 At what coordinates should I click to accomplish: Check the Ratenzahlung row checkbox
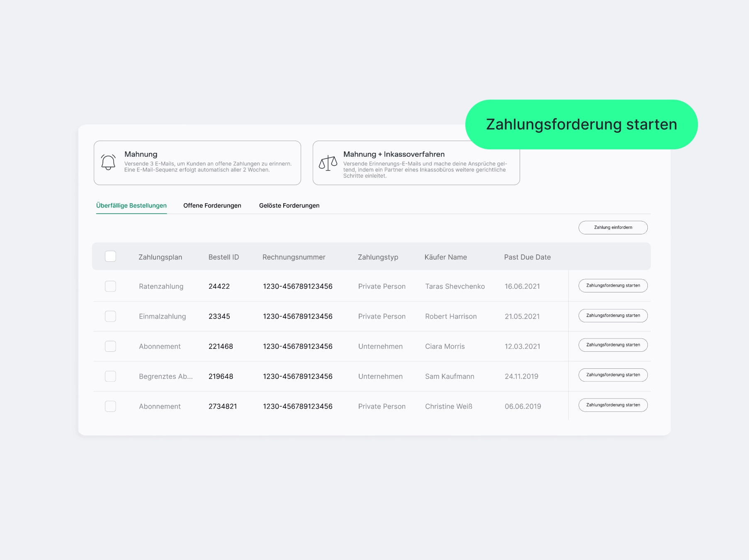[x=110, y=286]
